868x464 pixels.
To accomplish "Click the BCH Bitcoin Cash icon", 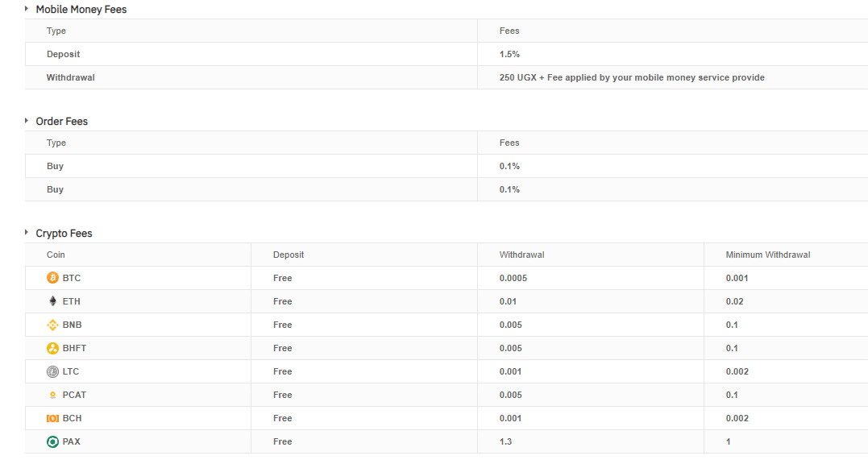I will pos(52,418).
